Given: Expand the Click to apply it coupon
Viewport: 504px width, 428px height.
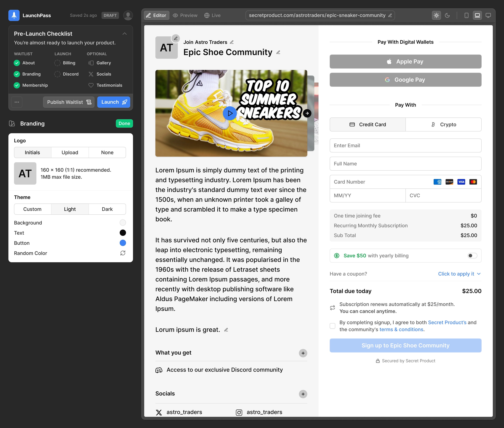Looking at the screenshot, I should pyautogui.click(x=459, y=274).
